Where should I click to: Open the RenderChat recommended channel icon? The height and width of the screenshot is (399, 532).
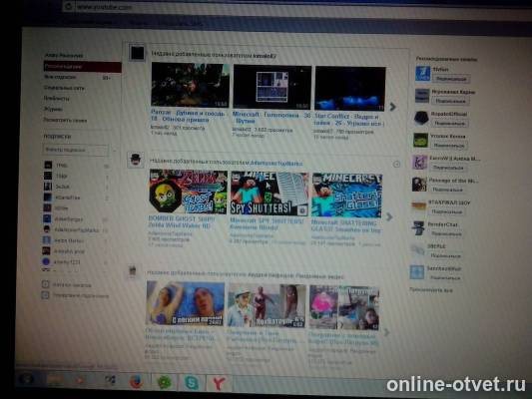point(418,228)
